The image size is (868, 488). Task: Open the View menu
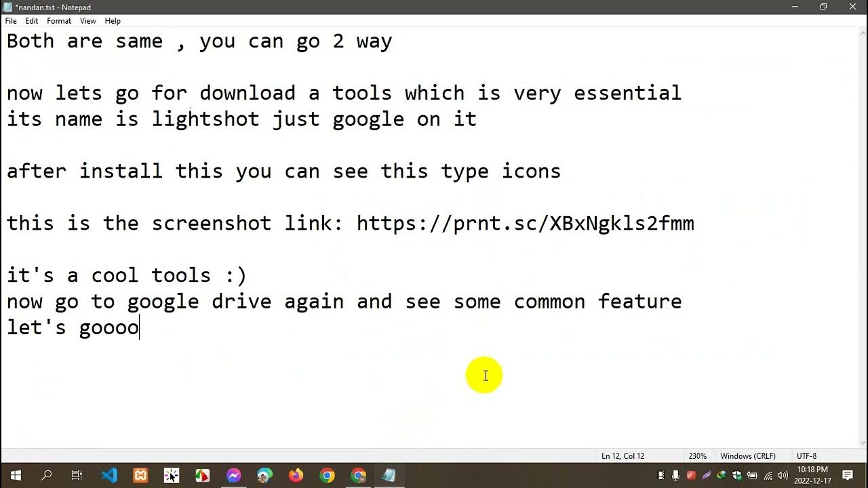[x=88, y=21]
